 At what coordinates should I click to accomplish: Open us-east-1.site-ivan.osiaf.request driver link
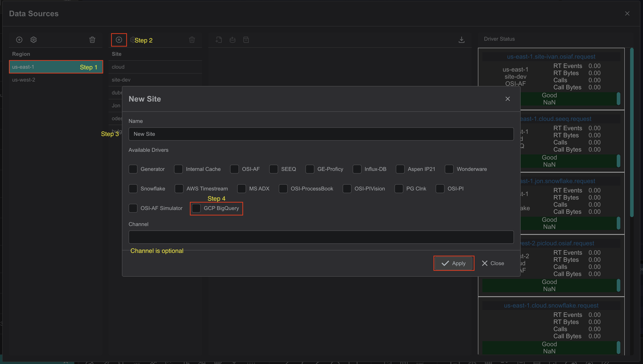click(551, 57)
